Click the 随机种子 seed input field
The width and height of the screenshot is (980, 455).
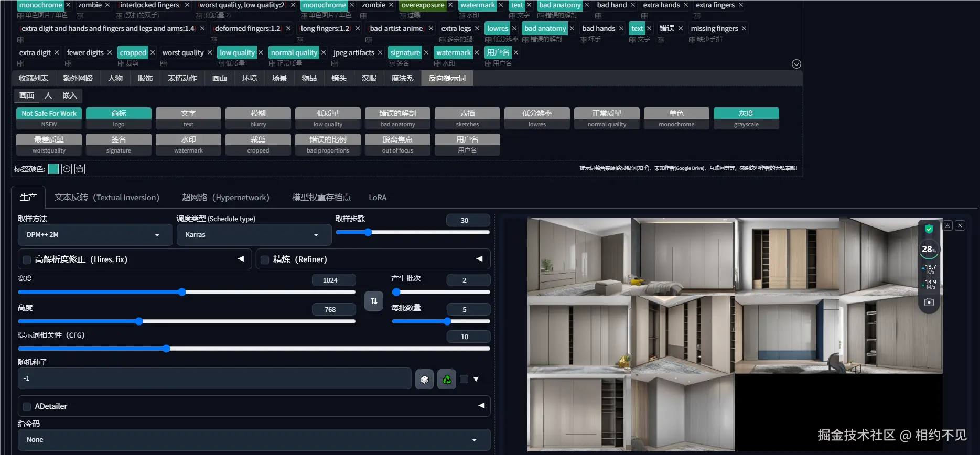coord(214,378)
